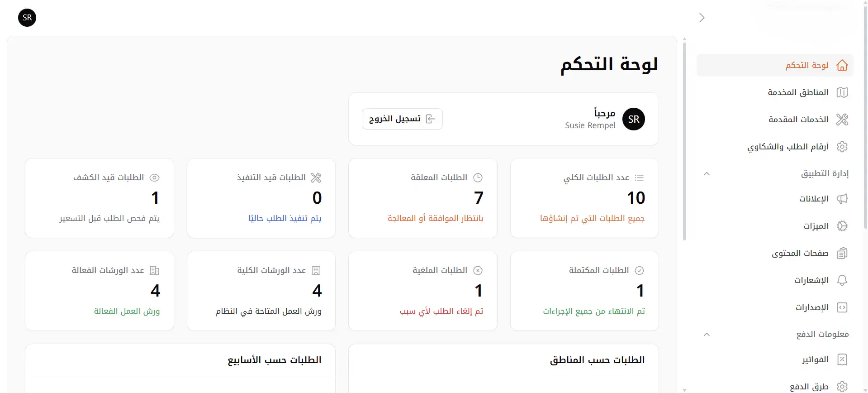This screenshot has height=393, width=868.
Task: Open the SR avatar menu in the top bar
Action: tap(27, 18)
